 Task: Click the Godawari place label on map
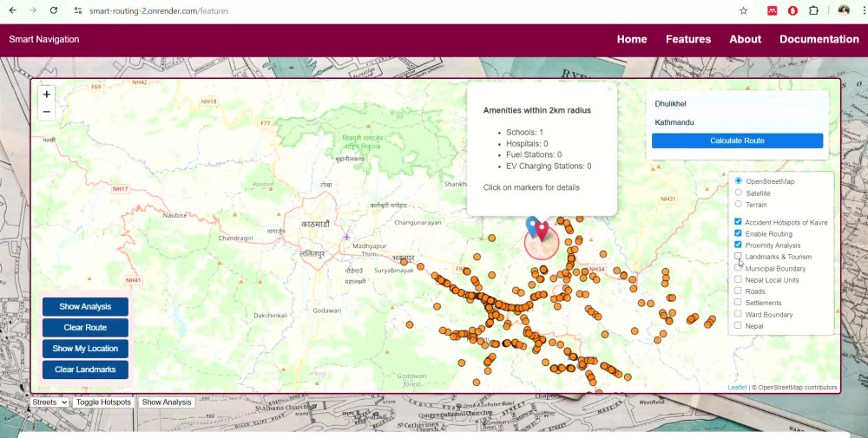point(326,311)
